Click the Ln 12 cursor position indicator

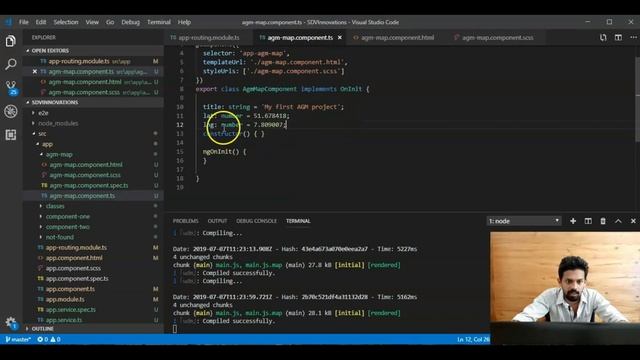(473, 339)
